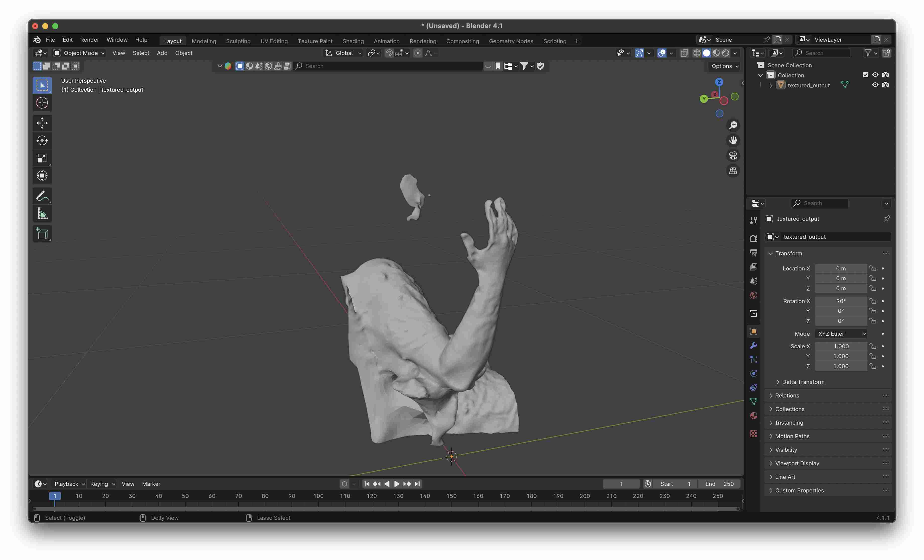
Task: Select the Measure tool
Action: [x=42, y=213]
